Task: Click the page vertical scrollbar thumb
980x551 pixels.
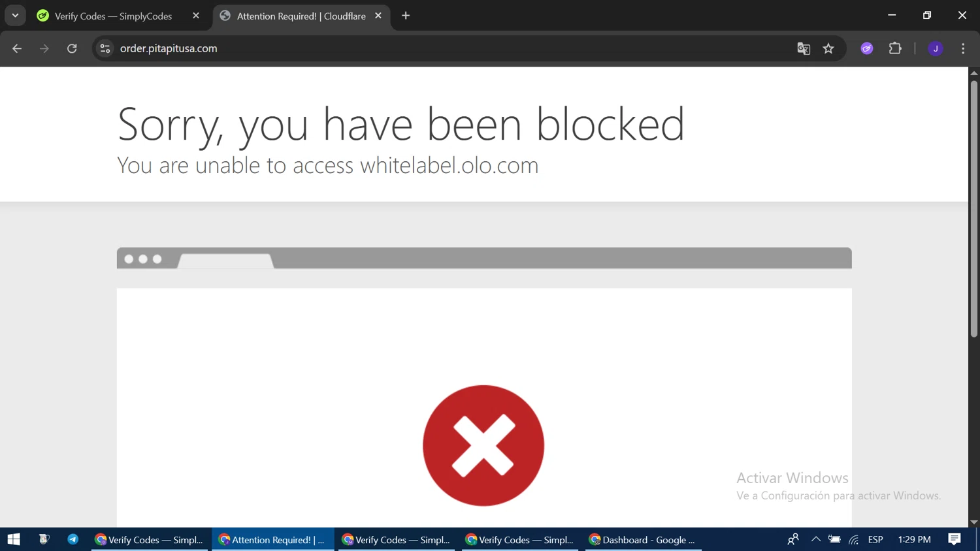Action: [x=974, y=208]
